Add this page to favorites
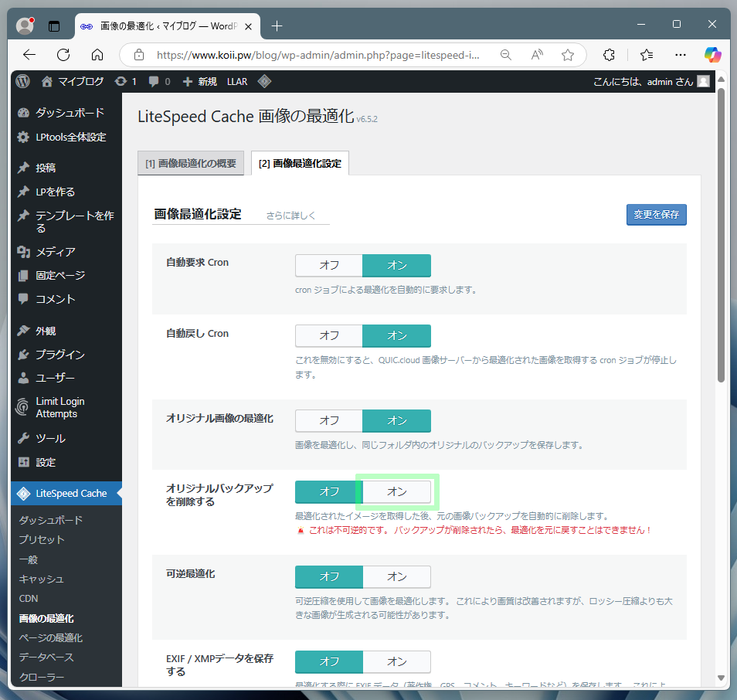Screen dimensions: 737x700 pos(568,55)
